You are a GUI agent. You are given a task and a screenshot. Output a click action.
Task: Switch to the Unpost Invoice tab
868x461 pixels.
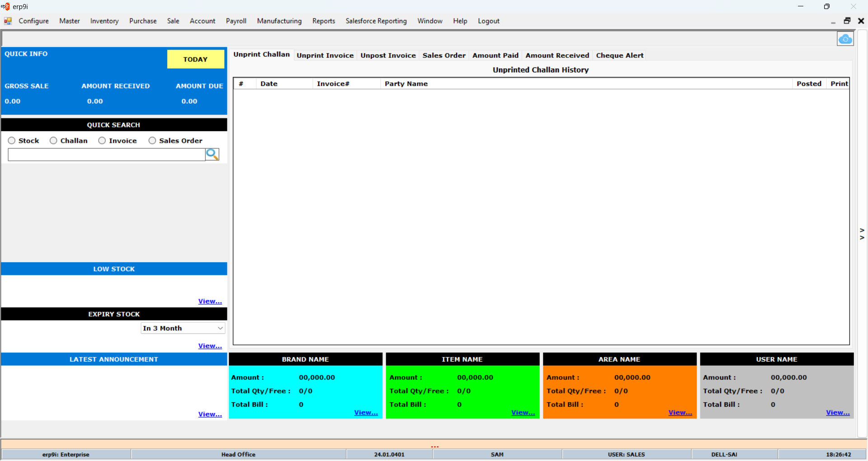[x=388, y=56]
